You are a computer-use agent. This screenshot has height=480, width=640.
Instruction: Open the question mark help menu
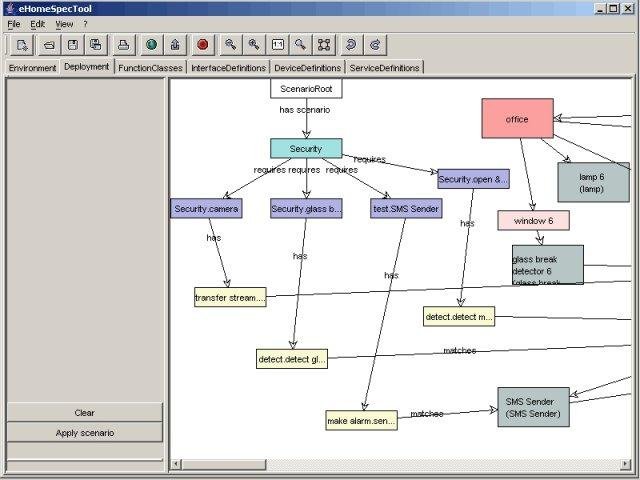pyautogui.click(x=85, y=24)
